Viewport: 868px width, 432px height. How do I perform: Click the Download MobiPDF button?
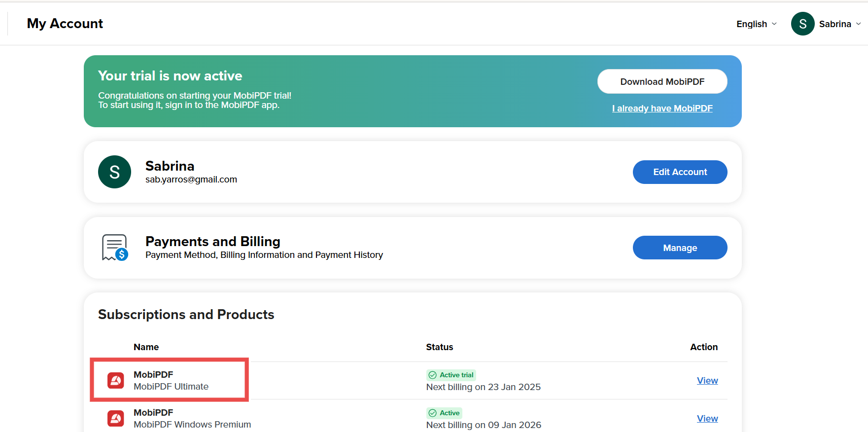(662, 81)
